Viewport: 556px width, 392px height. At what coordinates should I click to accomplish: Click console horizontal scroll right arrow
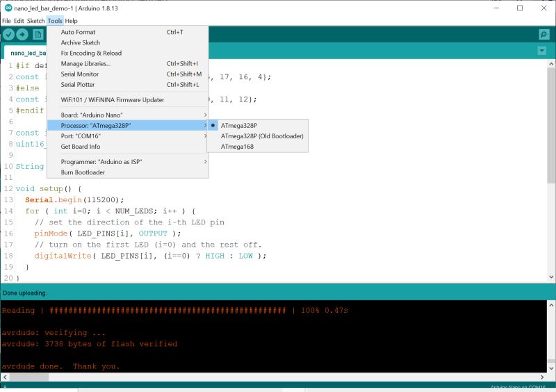pos(542,377)
